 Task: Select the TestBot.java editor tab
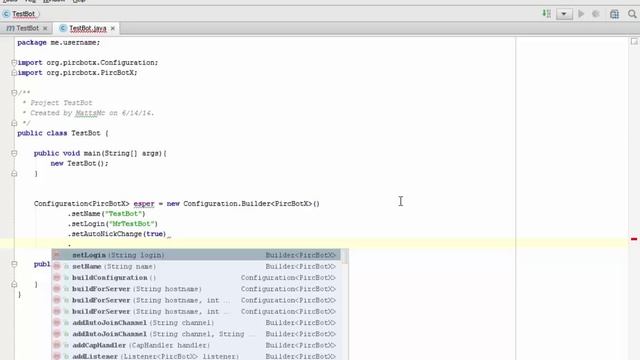pyautogui.click(x=87, y=28)
